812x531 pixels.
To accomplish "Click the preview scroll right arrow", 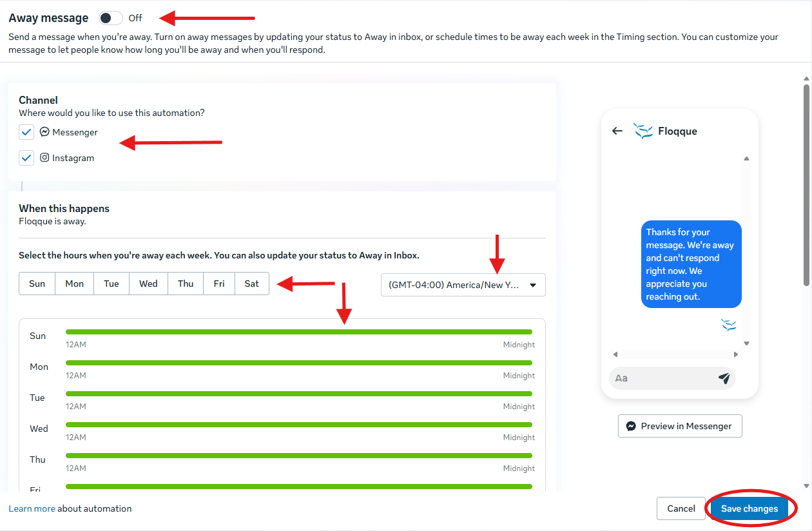I will (736, 354).
